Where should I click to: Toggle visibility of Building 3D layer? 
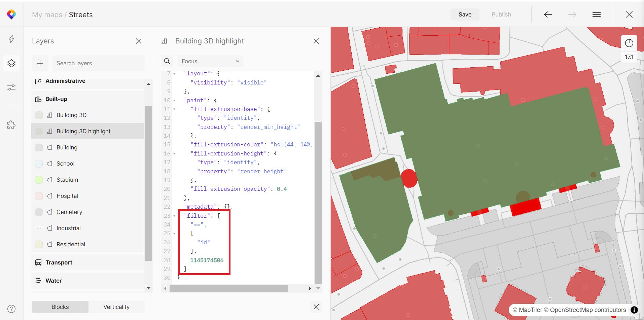39,115
